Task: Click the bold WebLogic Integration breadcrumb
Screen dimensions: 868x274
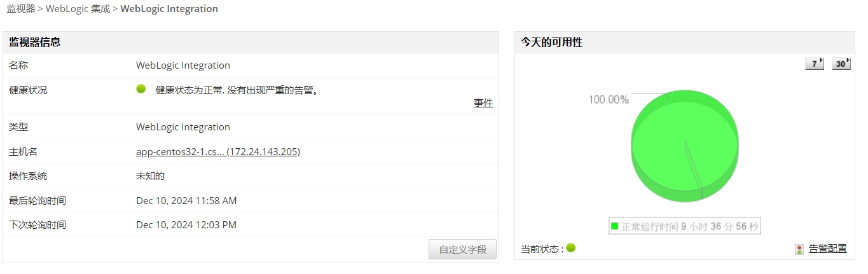Action: tap(169, 9)
